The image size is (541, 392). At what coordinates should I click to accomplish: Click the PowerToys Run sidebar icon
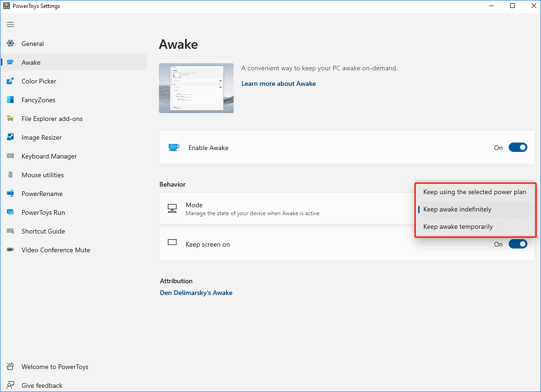(10, 212)
